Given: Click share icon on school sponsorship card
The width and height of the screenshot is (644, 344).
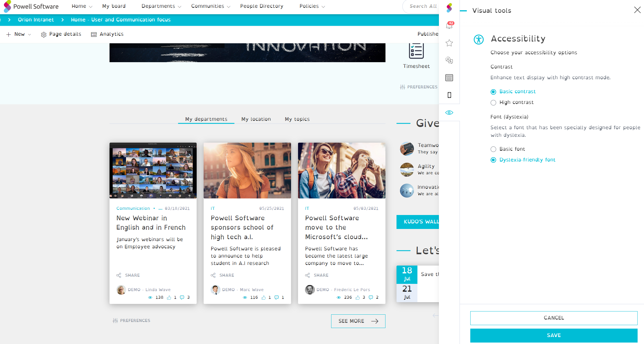Looking at the screenshot, I should (x=213, y=275).
